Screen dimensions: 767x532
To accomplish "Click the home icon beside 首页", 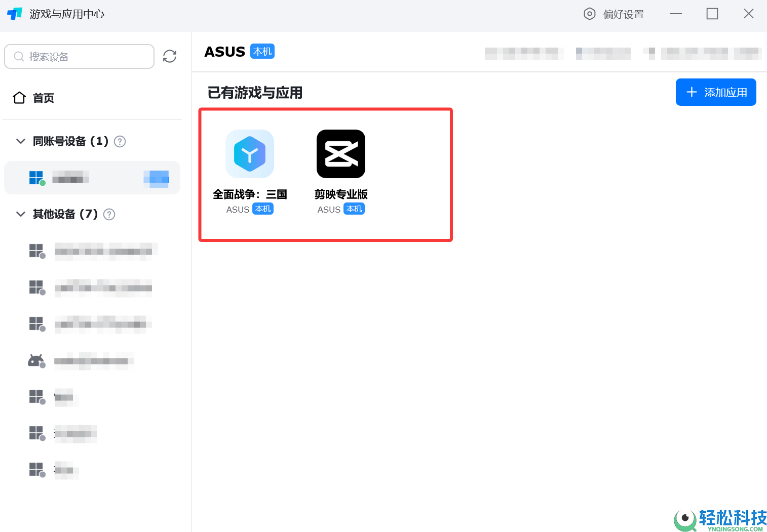I will (19, 98).
